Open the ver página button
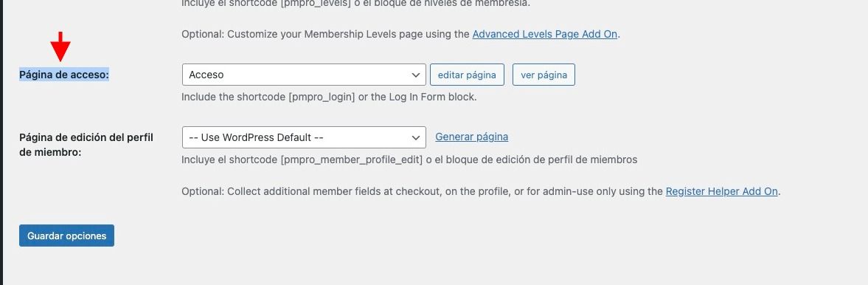The width and height of the screenshot is (868, 285). (544, 75)
